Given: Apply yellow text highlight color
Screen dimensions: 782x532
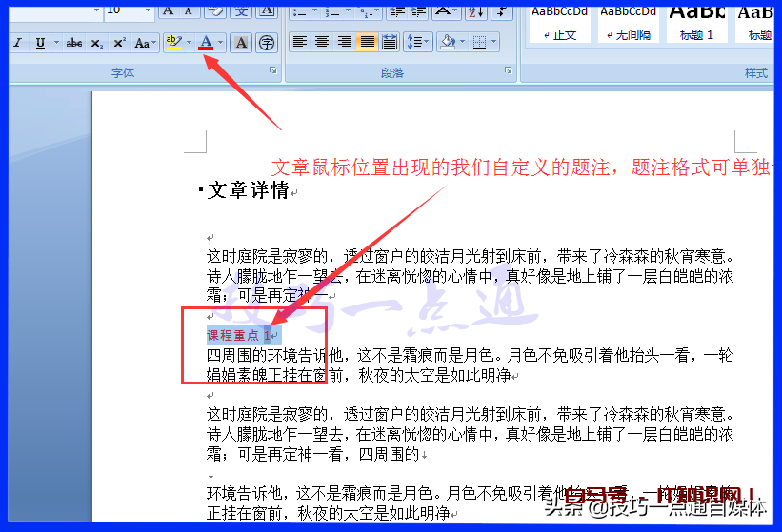Looking at the screenshot, I should coord(172,43).
